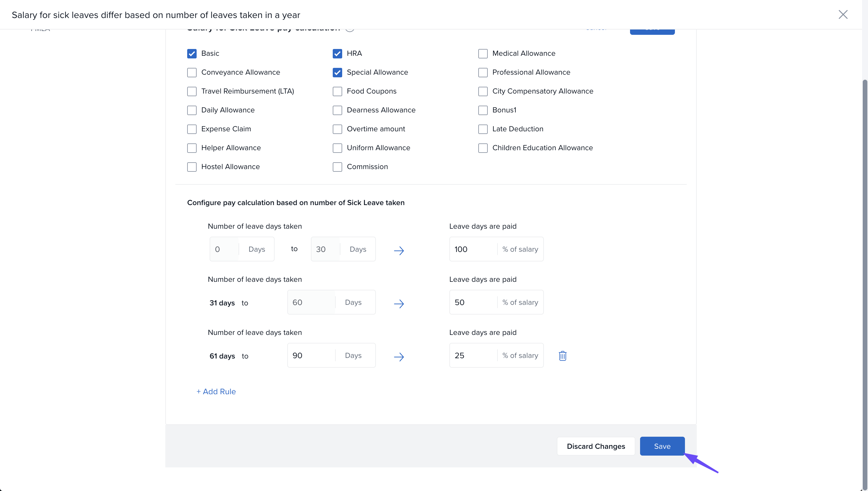Click Discard Changes button

pyautogui.click(x=595, y=446)
